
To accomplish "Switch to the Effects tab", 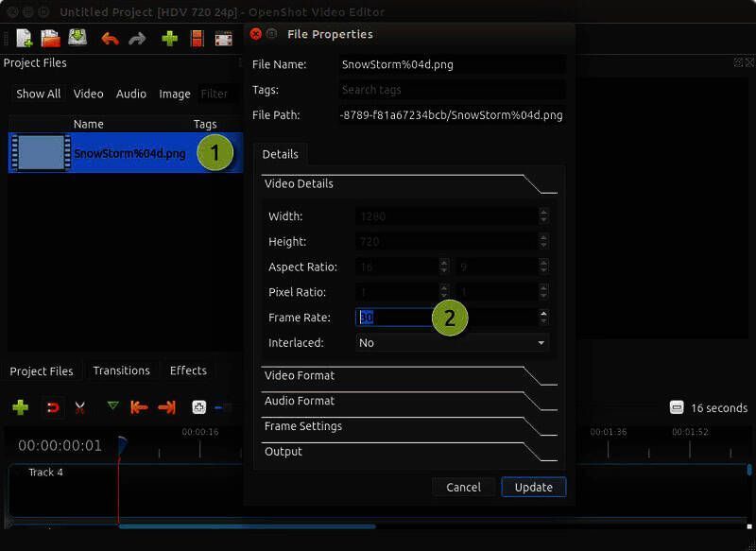I will point(188,370).
